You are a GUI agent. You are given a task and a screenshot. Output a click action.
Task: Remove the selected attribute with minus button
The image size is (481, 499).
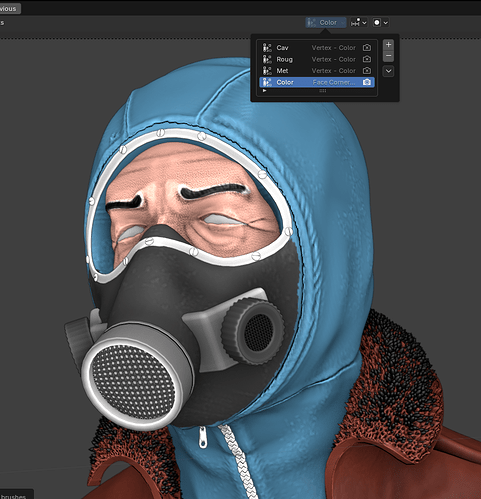[x=388, y=56]
